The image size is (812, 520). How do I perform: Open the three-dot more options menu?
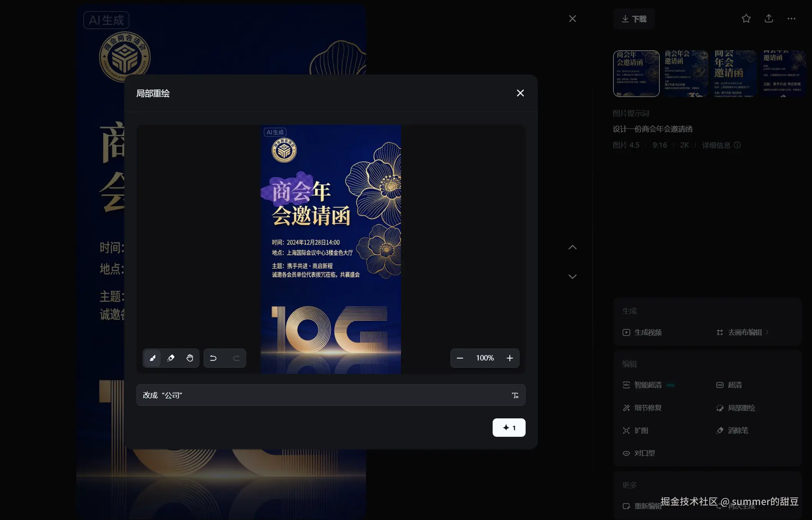click(791, 18)
